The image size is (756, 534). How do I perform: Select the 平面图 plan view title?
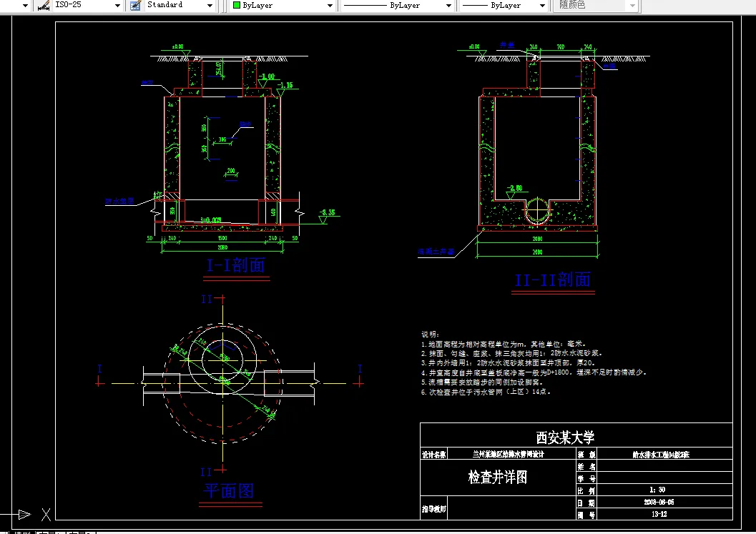coord(229,490)
